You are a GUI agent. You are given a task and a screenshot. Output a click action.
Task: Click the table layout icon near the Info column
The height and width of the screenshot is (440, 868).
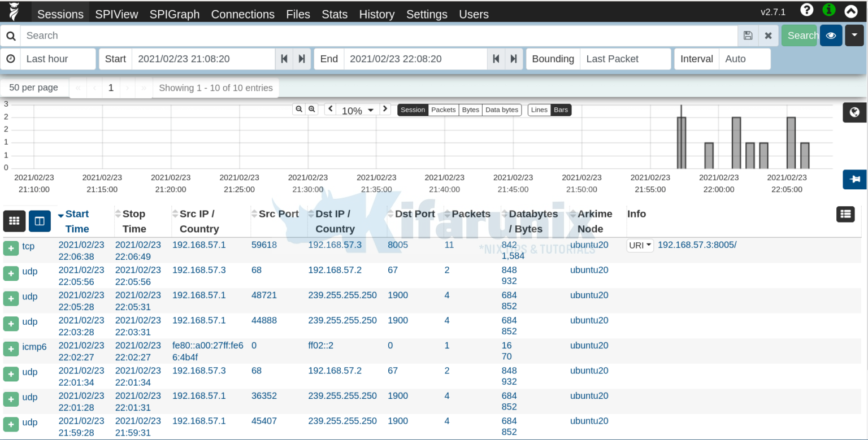[845, 214]
